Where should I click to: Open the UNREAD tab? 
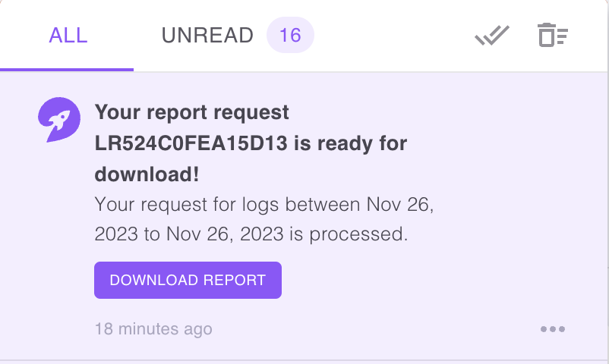click(x=207, y=36)
